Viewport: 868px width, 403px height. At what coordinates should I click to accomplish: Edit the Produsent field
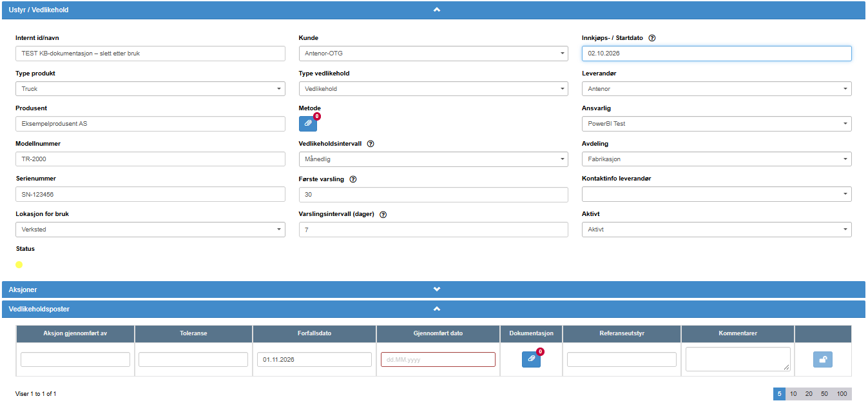click(x=150, y=124)
